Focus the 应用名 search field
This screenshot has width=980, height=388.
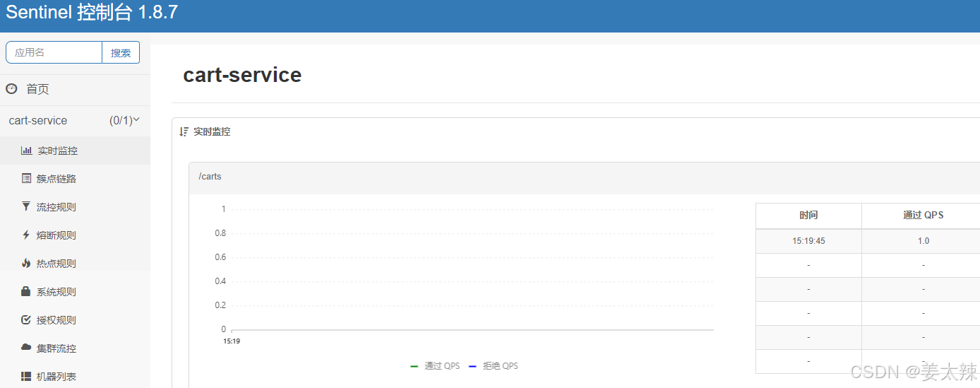pos(54,52)
